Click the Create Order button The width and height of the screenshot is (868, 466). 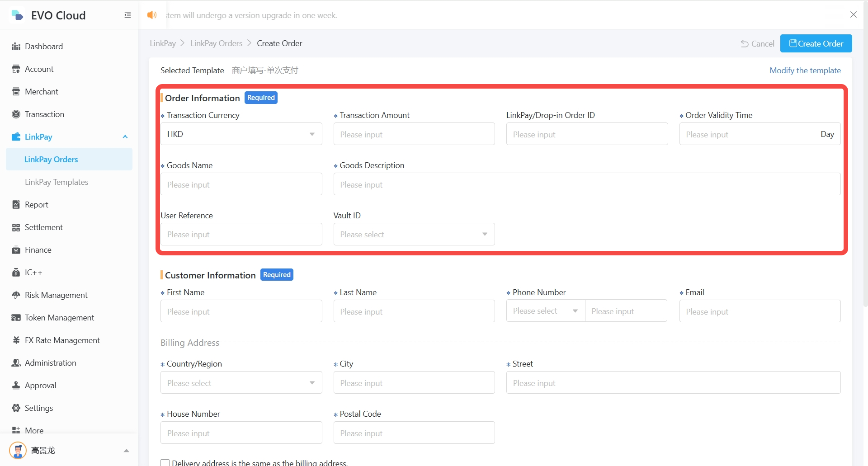pyautogui.click(x=816, y=44)
